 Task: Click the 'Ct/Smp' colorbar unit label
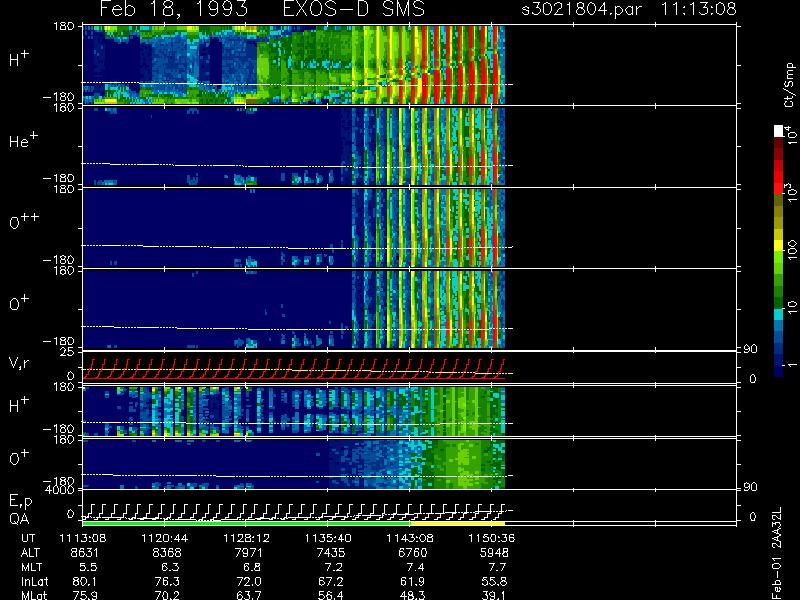click(x=789, y=85)
